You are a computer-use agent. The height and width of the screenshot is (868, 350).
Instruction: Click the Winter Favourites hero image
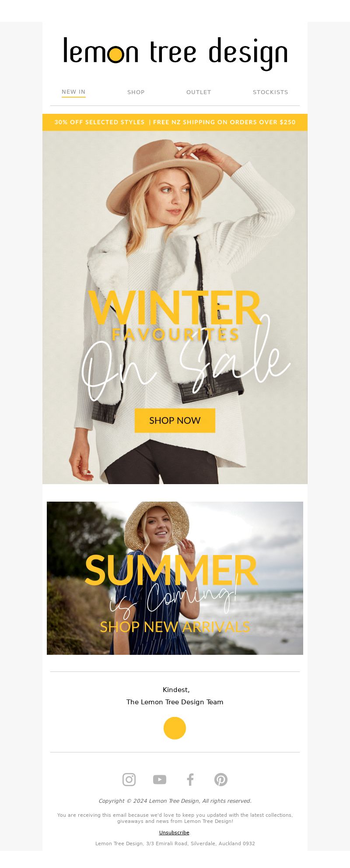coord(175,307)
